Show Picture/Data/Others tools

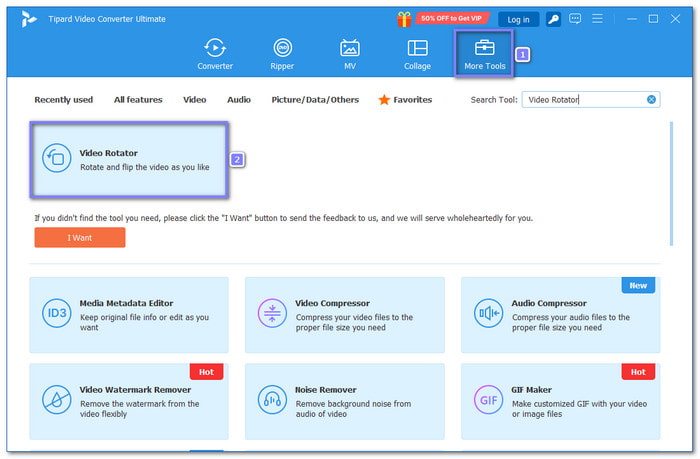[x=315, y=100]
